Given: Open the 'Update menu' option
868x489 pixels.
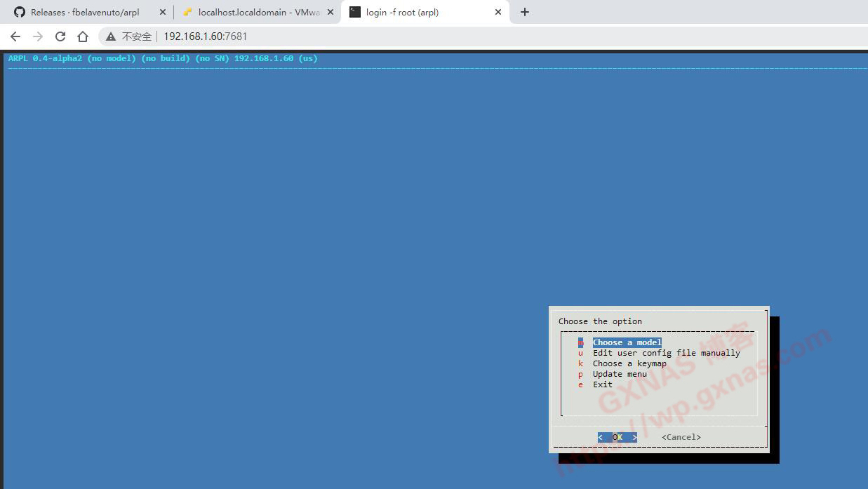Looking at the screenshot, I should click(620, 374).
